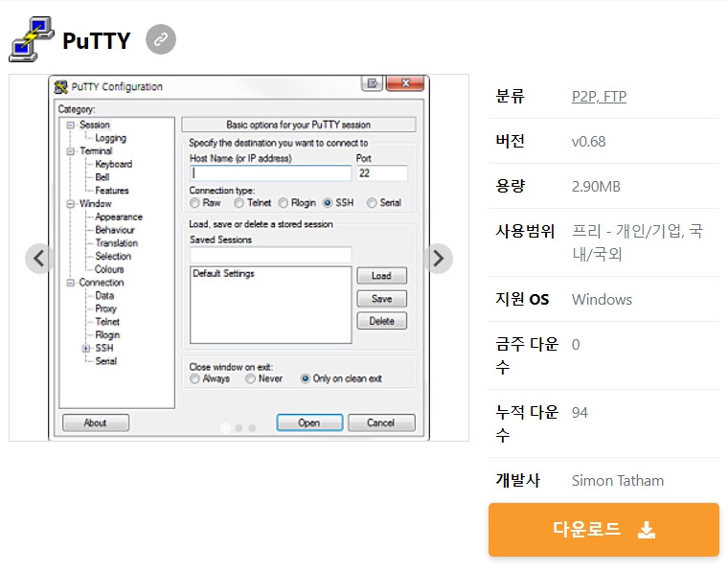Screen dimensions: 728x571
Task: Open the P2P, FTP category link
Action: point(599,97)
